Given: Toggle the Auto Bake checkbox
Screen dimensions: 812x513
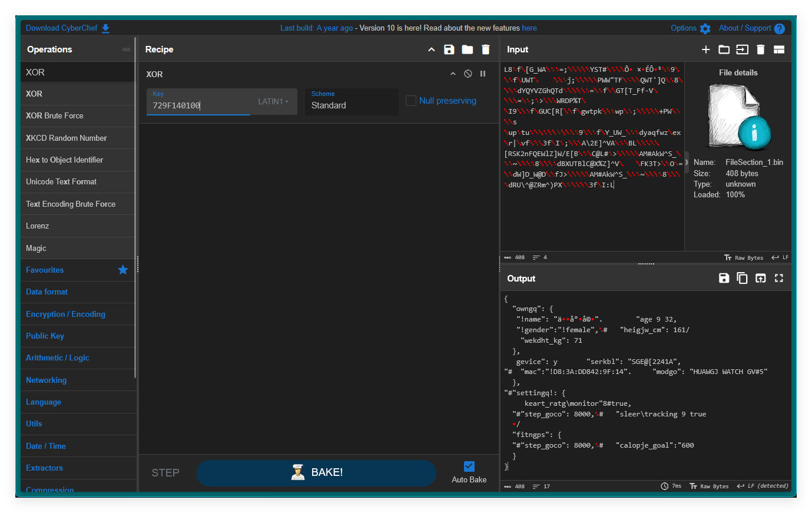Looking at the screenshot, I should (x=469, y=466).
